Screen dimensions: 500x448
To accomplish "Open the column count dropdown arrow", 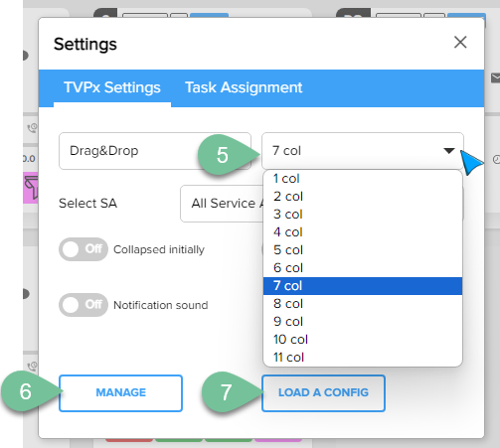I will (449, 151).
